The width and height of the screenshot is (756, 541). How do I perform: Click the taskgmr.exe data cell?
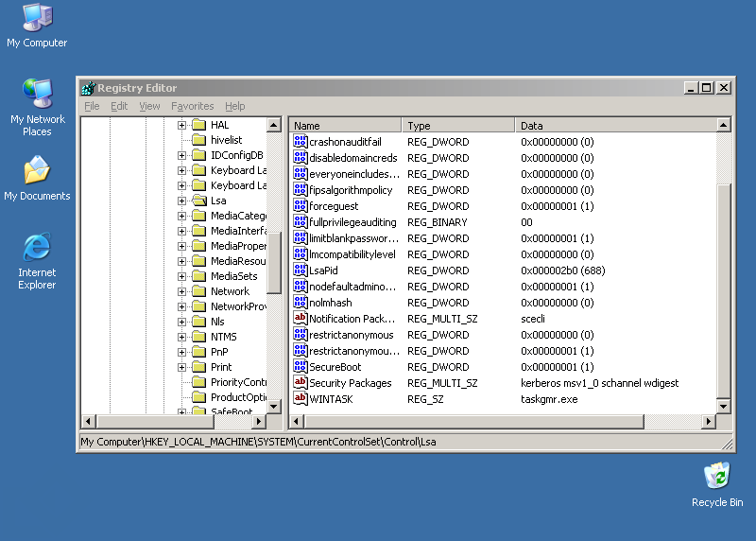tap(549, 399)
